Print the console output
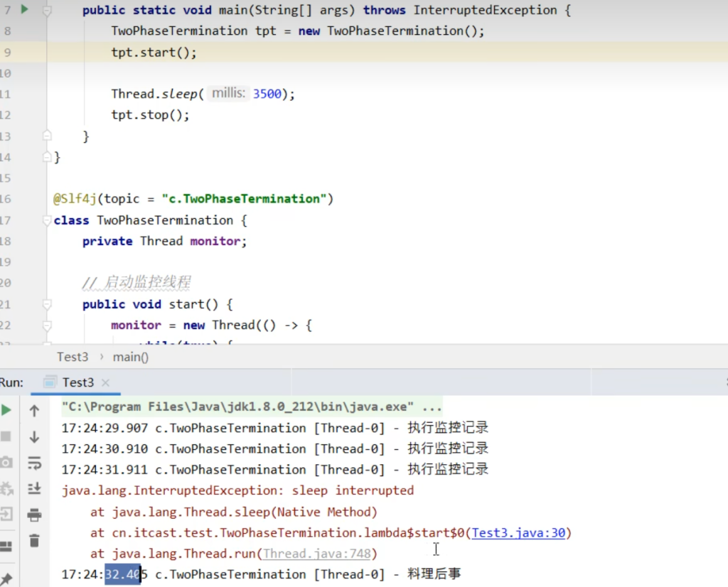728x587 pixels. coord(34,515)
